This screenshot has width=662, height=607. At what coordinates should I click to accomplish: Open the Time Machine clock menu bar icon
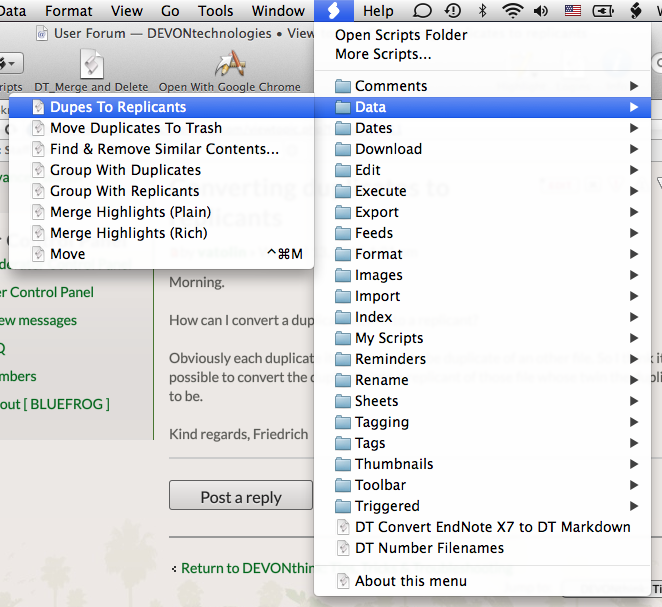[x=453, y=11]
